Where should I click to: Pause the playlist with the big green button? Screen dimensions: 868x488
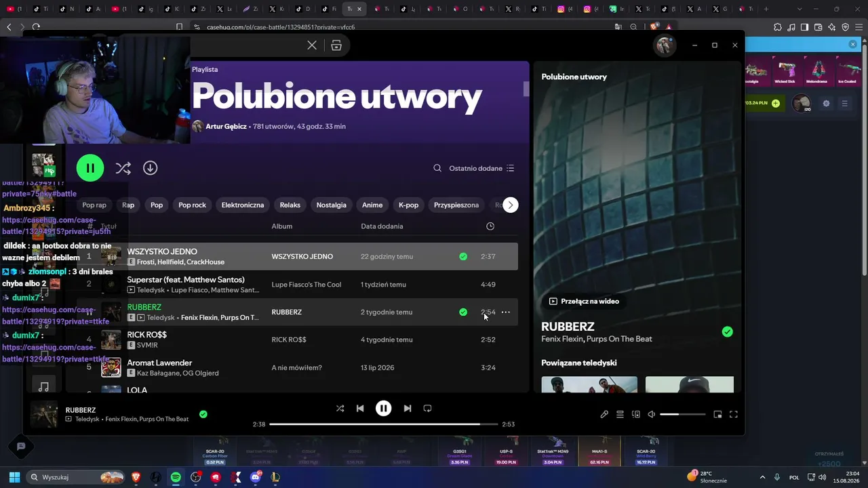point(90,168)
